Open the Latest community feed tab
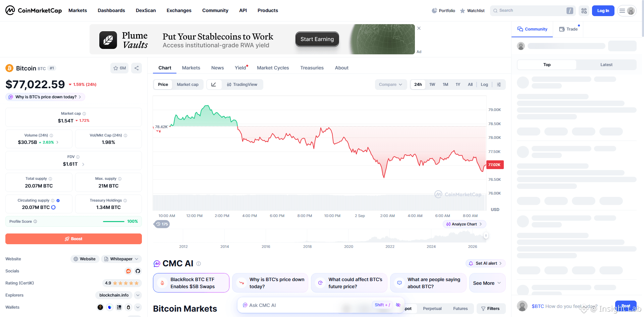The image size is (644, 317). click(x=606, y=65)
